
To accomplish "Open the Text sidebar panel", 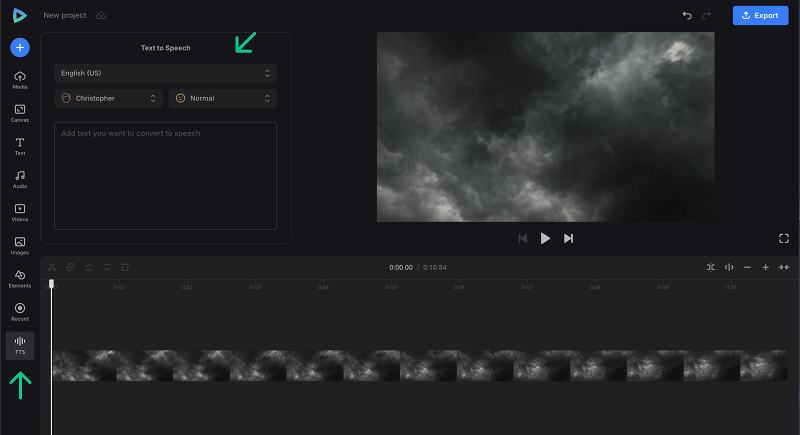I will (20, 146).
